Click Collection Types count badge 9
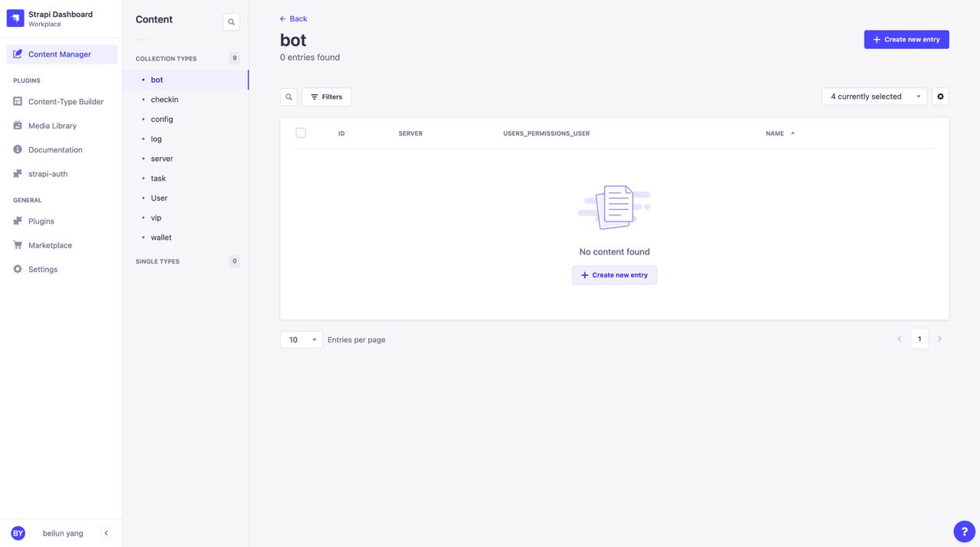The height and width of the screenshot is (547, 980). [x=234, y=58]
